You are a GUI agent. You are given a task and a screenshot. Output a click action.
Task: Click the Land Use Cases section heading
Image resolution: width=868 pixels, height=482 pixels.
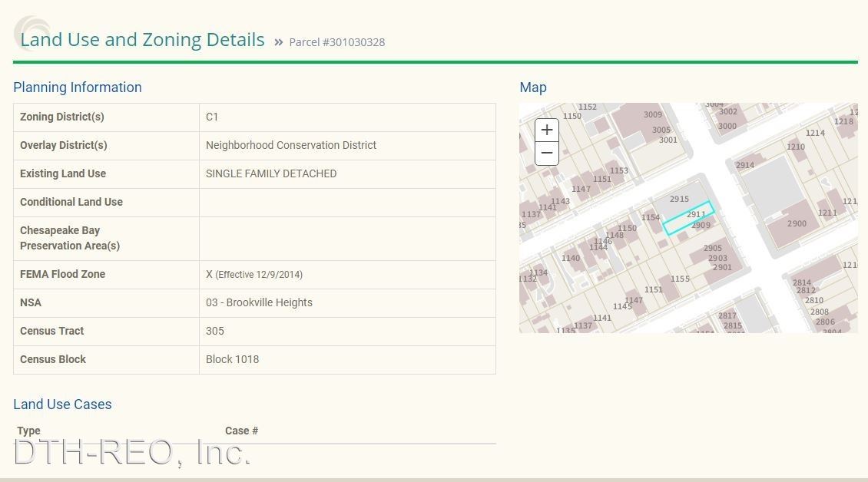pos(62,404)
